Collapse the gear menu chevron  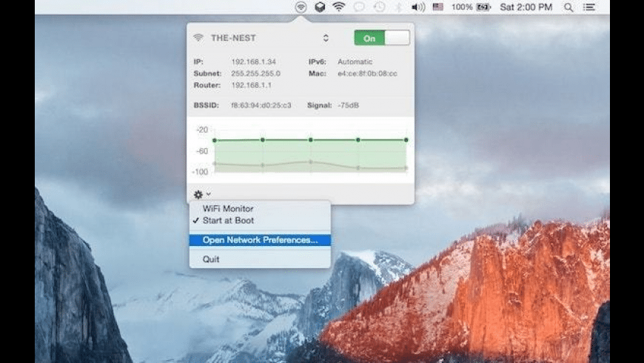[x=209, y=194]
